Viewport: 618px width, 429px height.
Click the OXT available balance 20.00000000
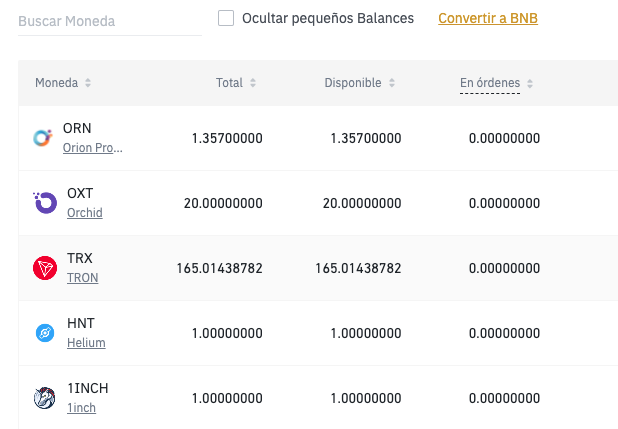point(361,203)
